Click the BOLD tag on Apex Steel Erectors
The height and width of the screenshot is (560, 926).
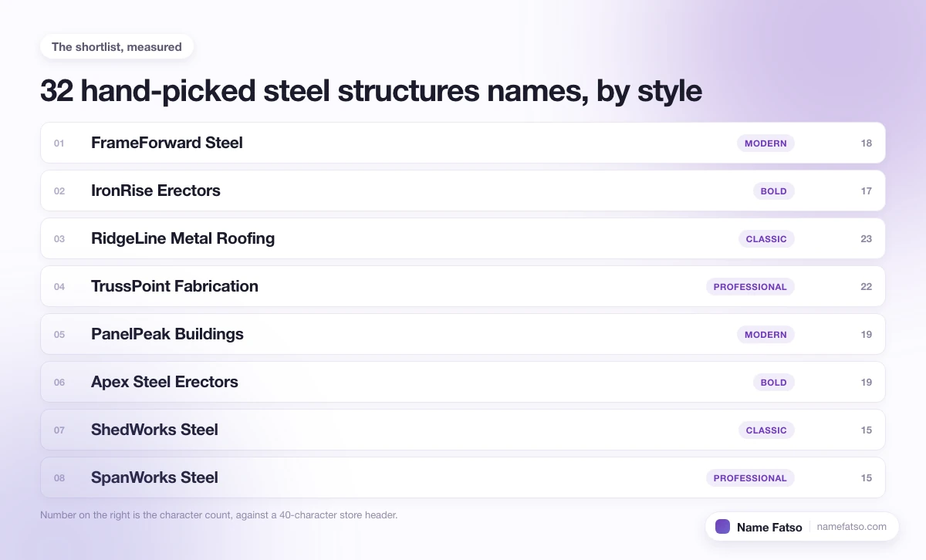pyautogui.click(x=774, y=383)
